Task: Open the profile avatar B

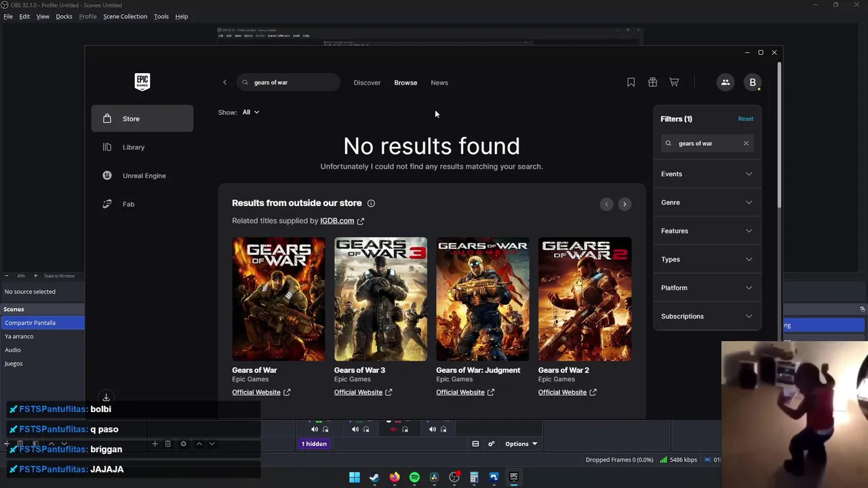Action: coord(752,82)
